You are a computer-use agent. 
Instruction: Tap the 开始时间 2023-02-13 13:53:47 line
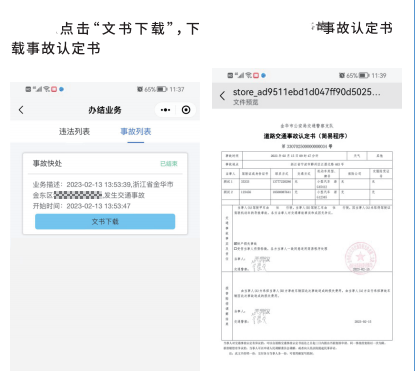82,206
